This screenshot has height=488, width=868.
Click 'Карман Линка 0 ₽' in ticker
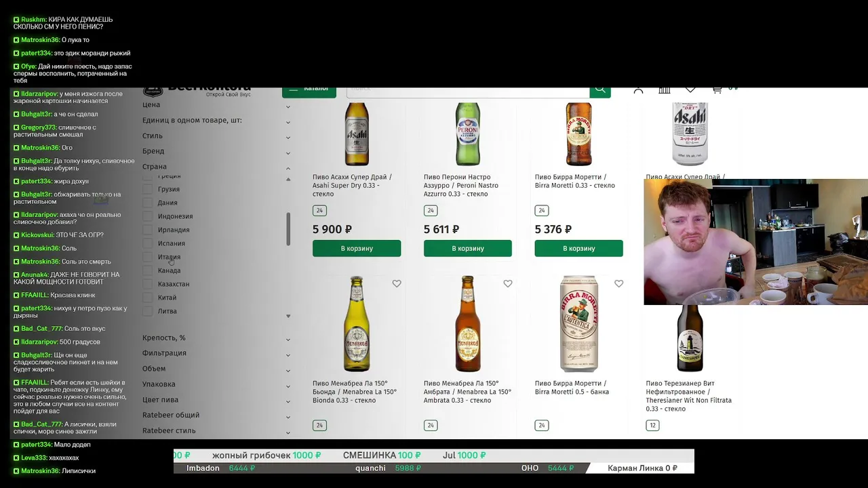[x=642, y=468]
